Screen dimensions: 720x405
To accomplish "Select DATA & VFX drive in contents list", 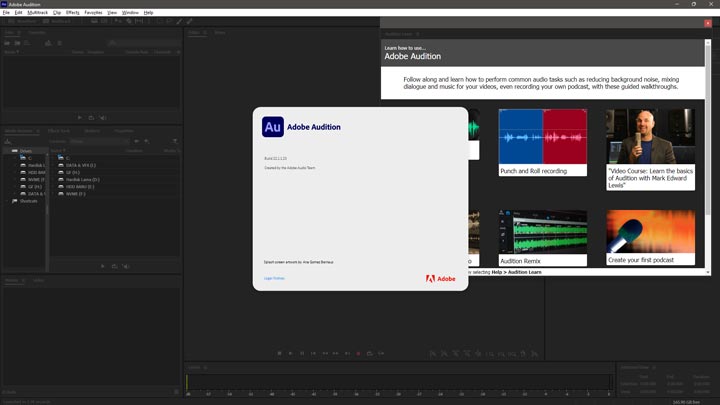I will click(x=81, y=165).
